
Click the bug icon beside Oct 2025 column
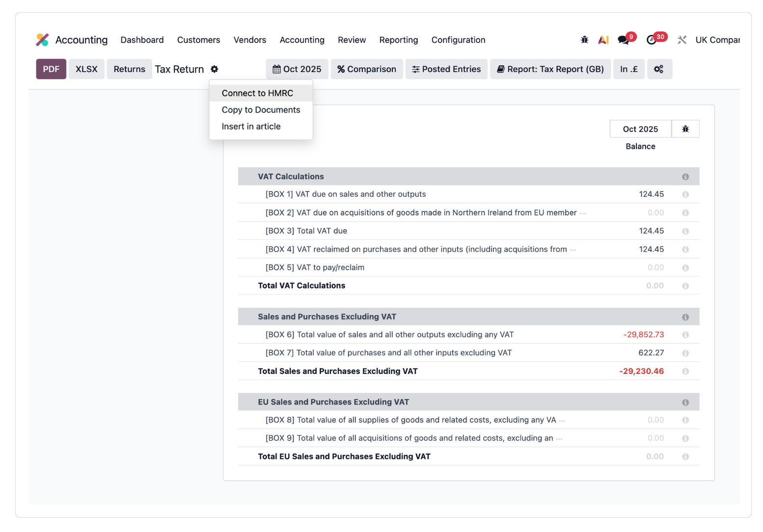click(x=685, y=129)
